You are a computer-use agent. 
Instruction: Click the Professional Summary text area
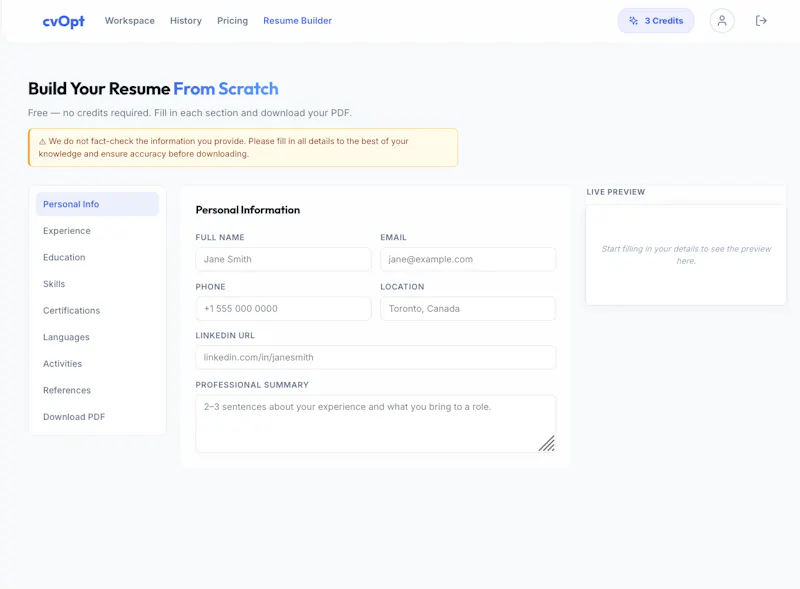[x=376, y=424]
